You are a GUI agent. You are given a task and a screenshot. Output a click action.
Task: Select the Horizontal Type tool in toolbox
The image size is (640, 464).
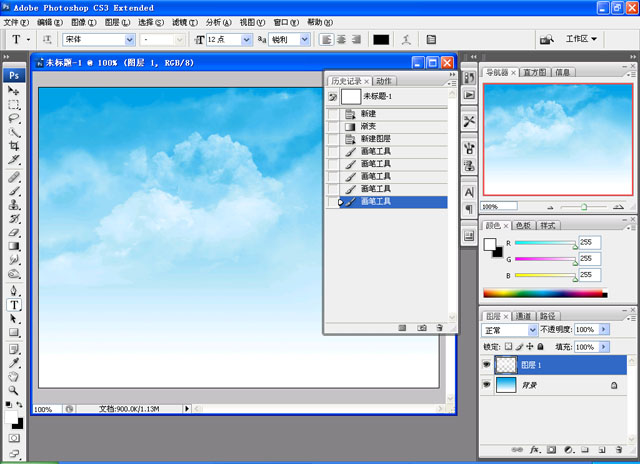click(13, 305)
